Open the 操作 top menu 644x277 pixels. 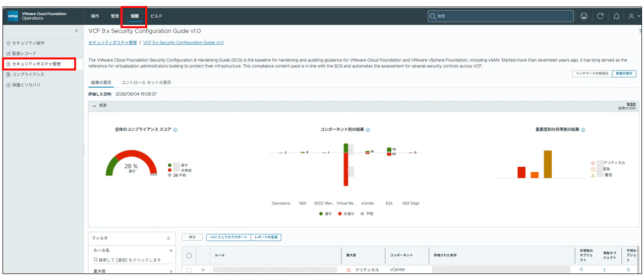click(x=95, y=16)
